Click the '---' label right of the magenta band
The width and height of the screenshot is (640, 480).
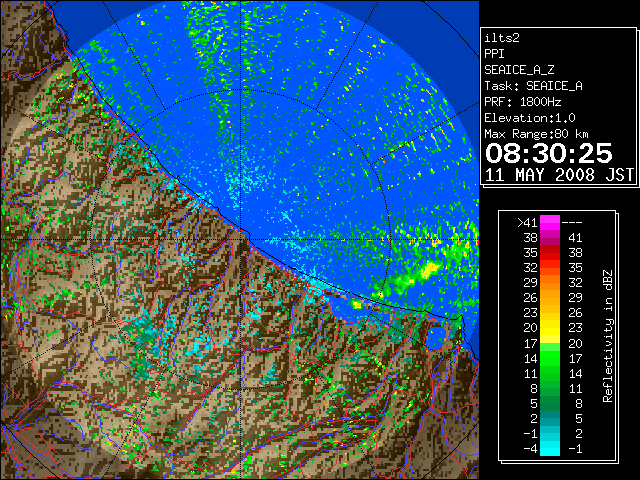pyautogui.click(x=572, y=222)
